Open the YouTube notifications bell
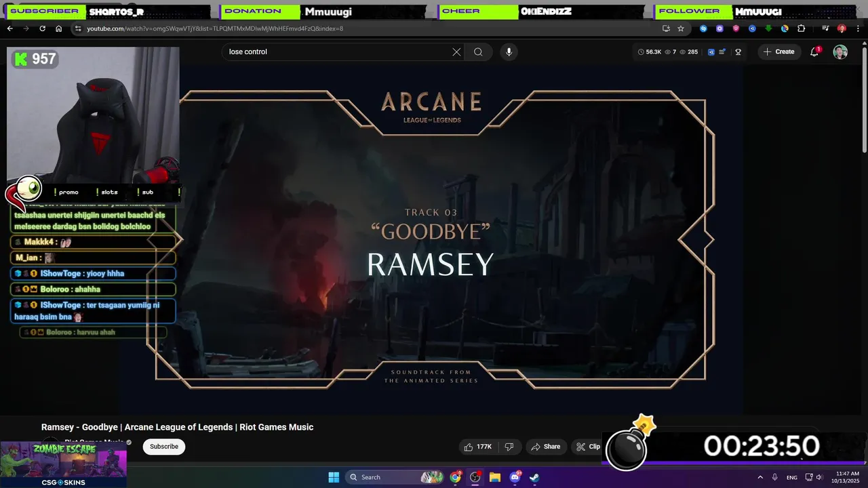 814,52
